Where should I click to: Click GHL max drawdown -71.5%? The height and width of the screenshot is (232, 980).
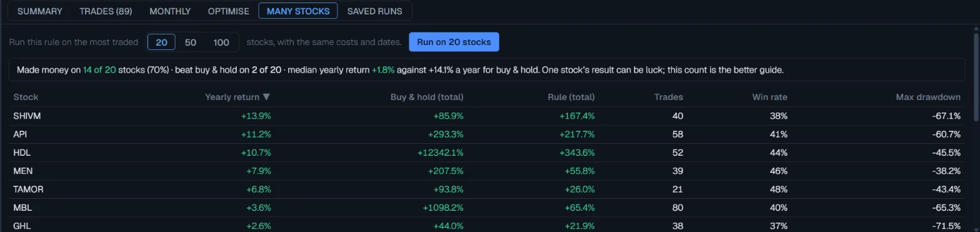[x=946, y=226]
